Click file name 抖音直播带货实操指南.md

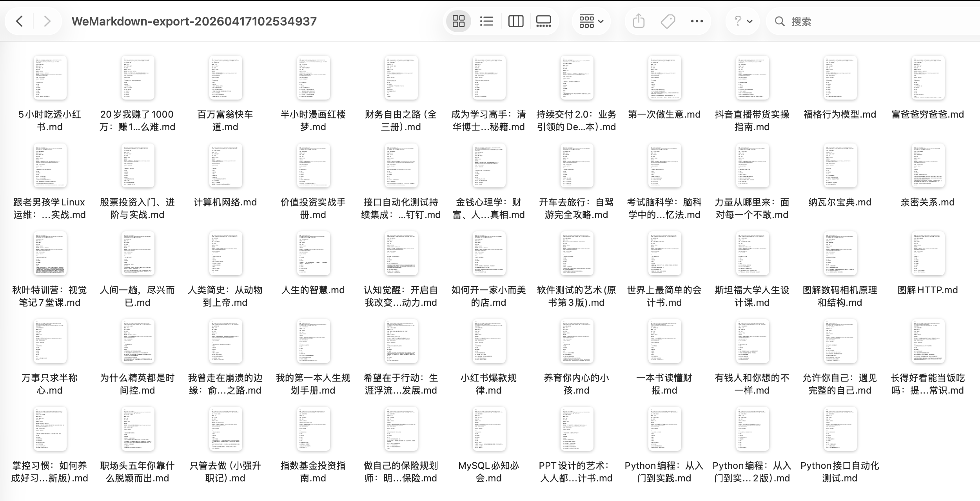pos(752,121)
